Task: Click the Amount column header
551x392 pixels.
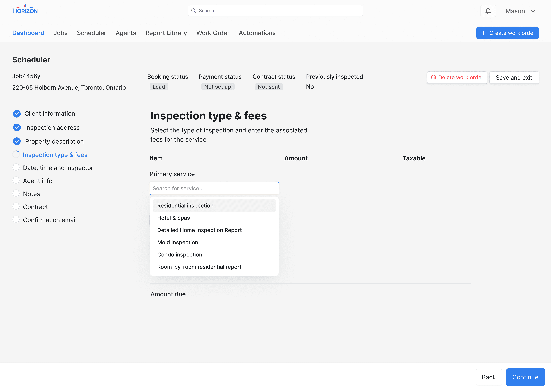Action: 296,158
